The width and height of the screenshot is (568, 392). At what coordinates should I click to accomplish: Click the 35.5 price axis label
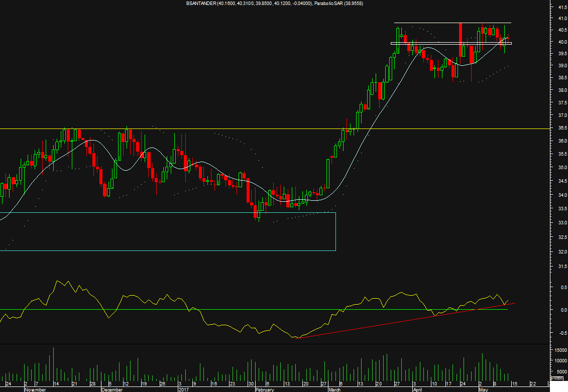coord(562,154)
